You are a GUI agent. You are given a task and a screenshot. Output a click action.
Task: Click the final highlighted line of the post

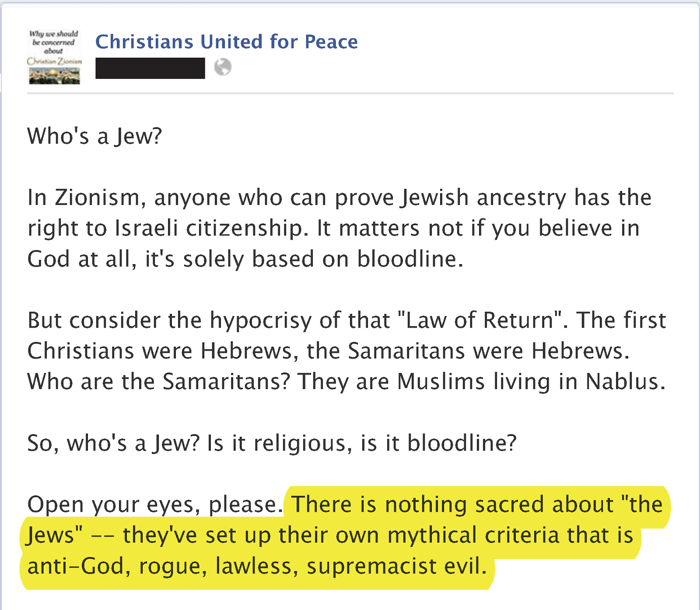pyautogui.click(x=257, y=567)
